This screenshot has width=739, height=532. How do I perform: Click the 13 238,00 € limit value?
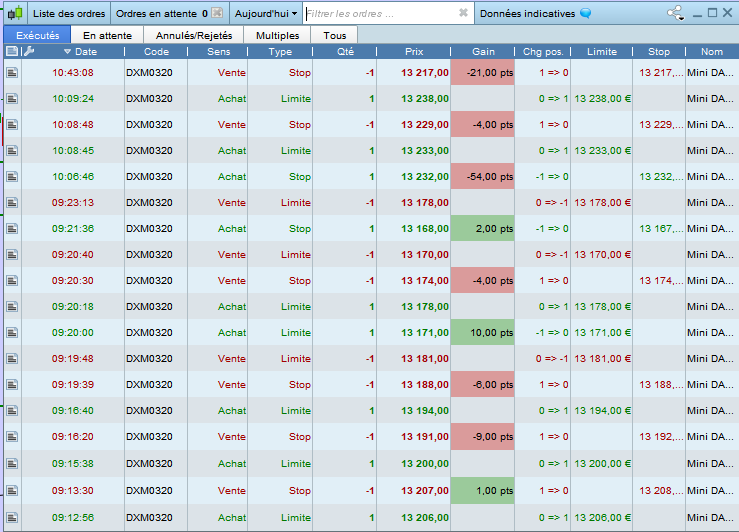[602, 98]
